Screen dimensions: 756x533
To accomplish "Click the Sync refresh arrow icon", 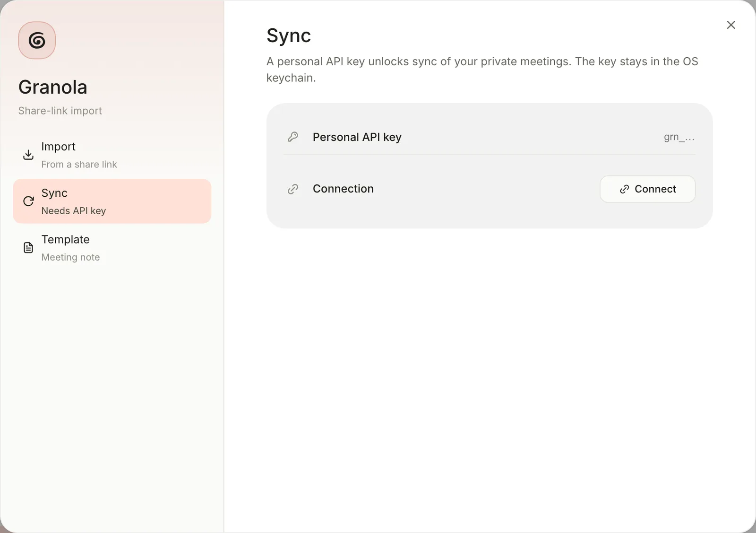I will pyautogui.click(x=28, y=201).
